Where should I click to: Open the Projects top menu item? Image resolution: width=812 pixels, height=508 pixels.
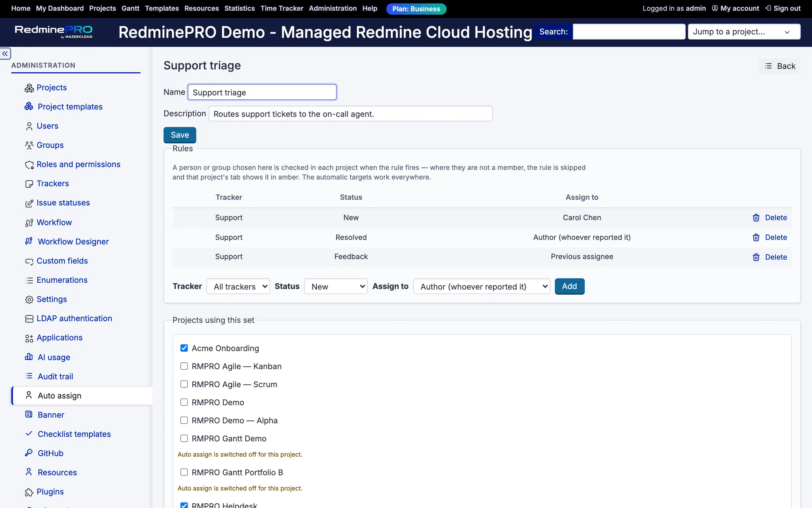102,8
